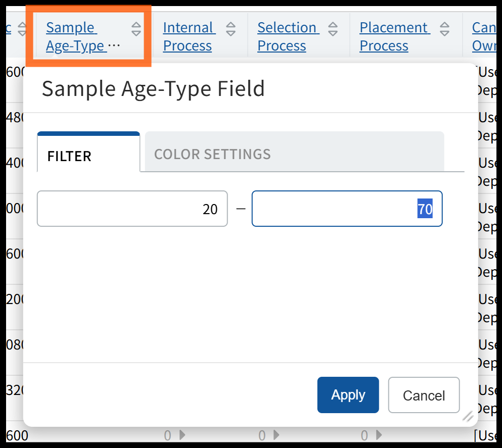Click the Internal Process header link
Screen dimensions: 502x448
pos(188,36)
